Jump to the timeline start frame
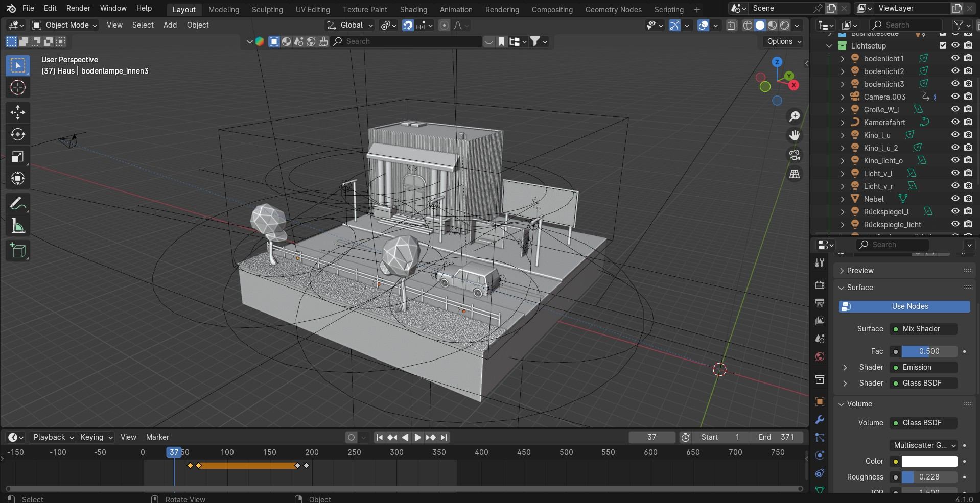 (x=379, y=437)
